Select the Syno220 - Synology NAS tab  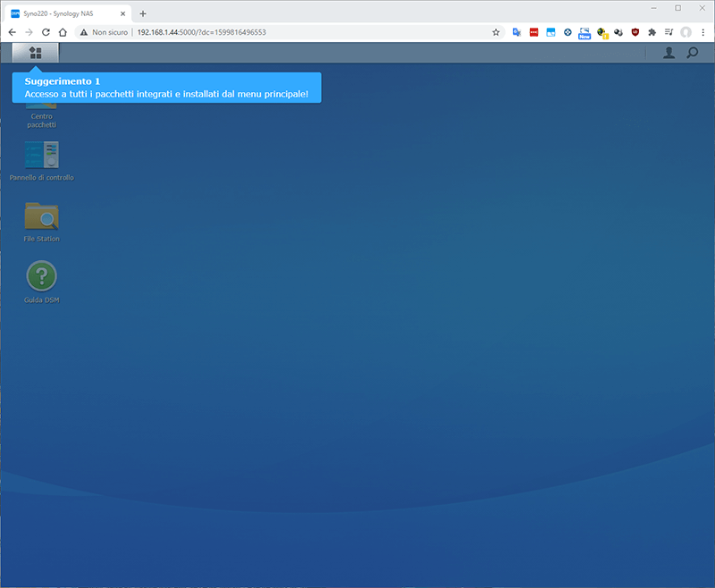(x=69, y=13)
